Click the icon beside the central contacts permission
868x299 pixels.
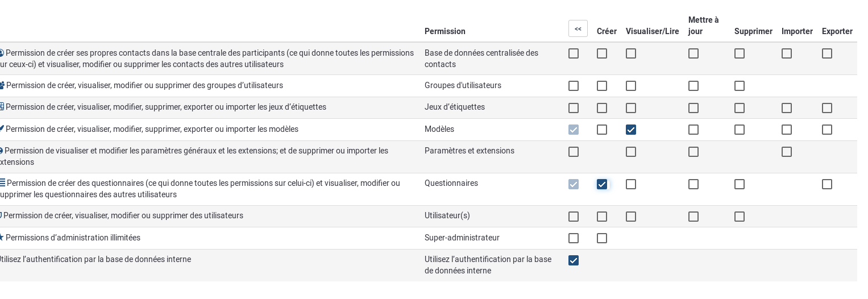pos(2,53)
